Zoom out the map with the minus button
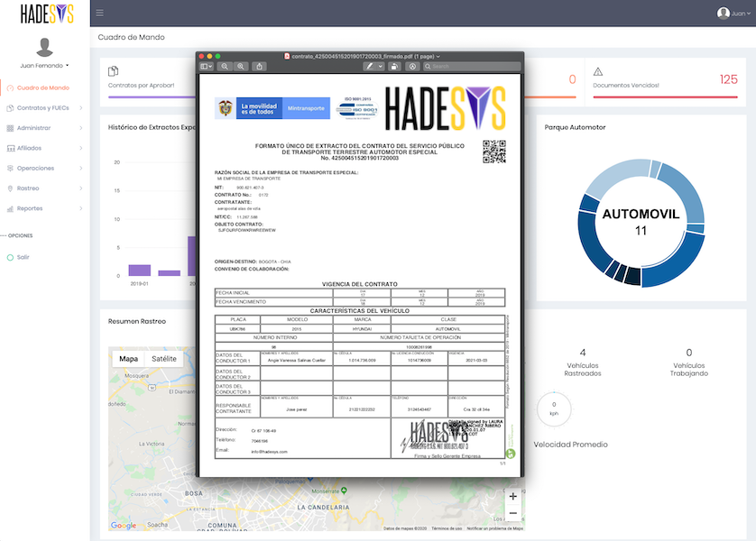Image resolution: width=756 pixels, height=541 pixels. tap(513, 513)
